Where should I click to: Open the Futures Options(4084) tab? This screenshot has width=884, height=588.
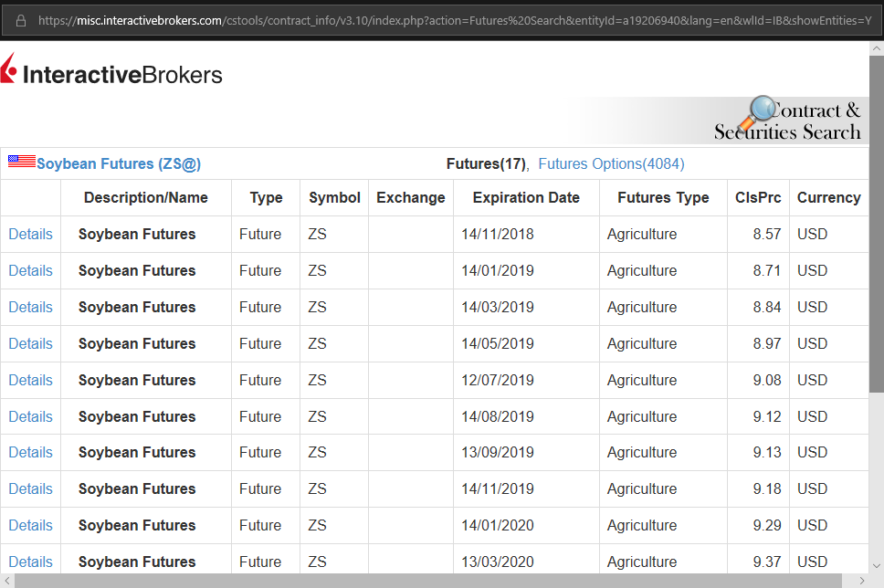(611, 164)
